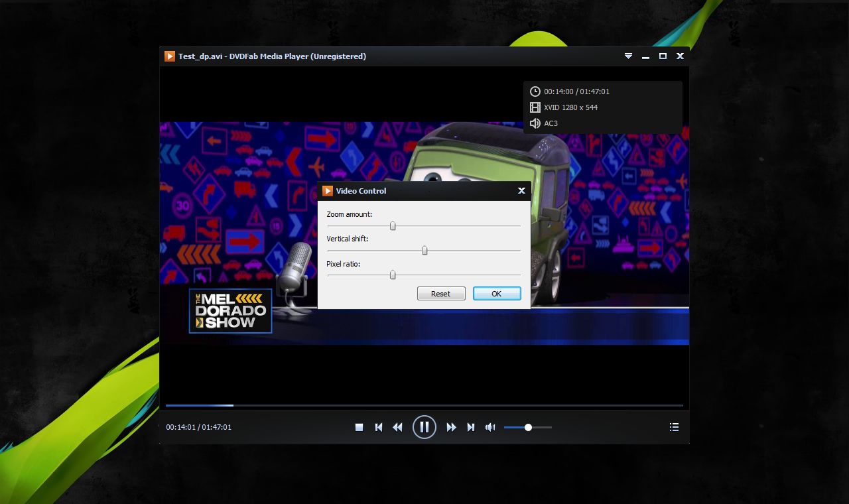This screenshot has width=849, height=504.
Task: Rewind the video
Action: pos(397,427)
